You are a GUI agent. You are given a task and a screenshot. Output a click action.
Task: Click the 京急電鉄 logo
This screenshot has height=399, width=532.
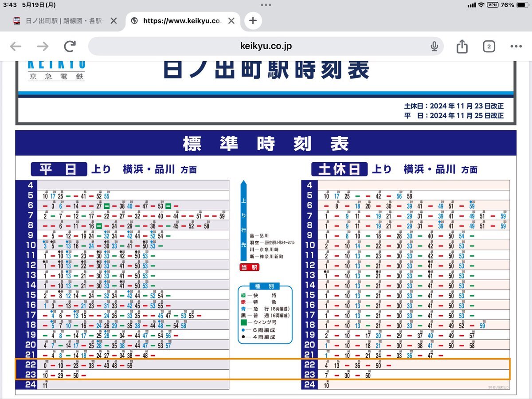pos(56,71)
